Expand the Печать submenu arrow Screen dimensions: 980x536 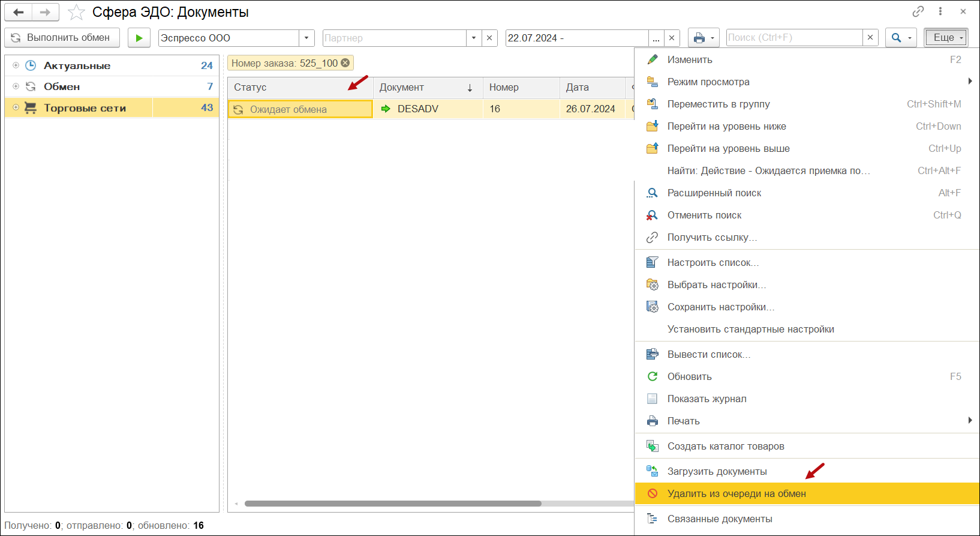point(970,421)
